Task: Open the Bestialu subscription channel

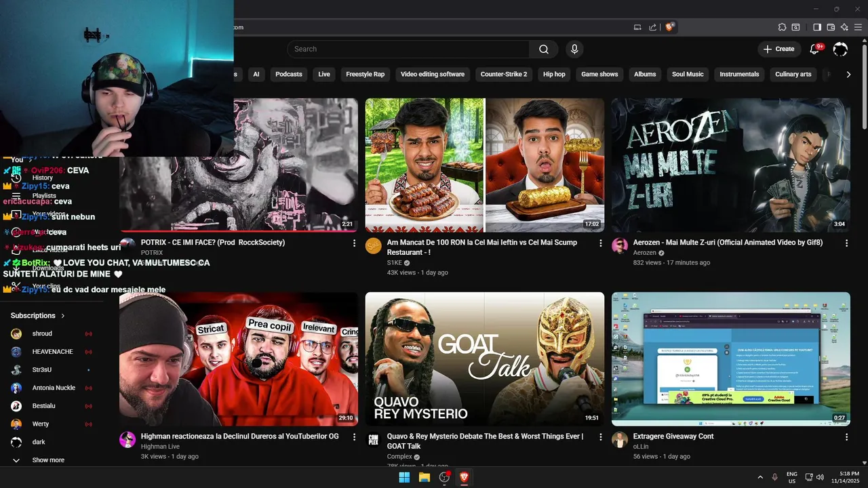Action: [x=52, y=406]
